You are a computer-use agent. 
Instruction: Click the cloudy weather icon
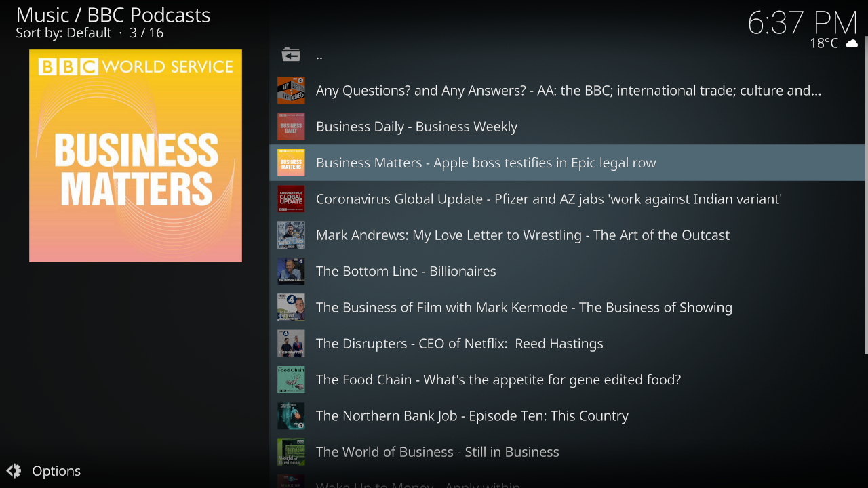coord(851,43)
